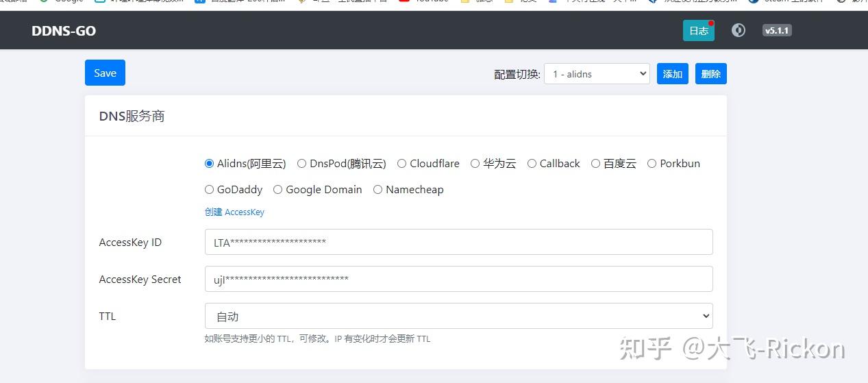Viewport: 868px width, 383px height.
Task: Expand the TTL 自动 dropdown
Action: (458, 316)
